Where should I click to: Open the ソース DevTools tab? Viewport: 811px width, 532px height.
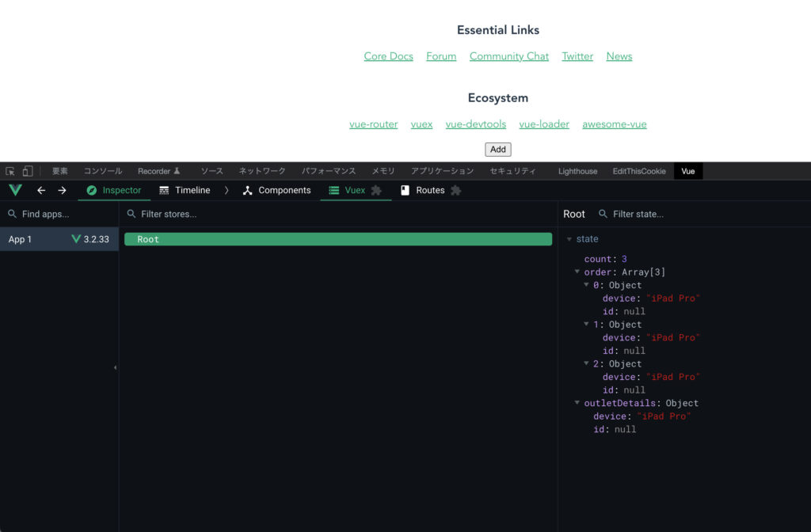tap(212, 171)
